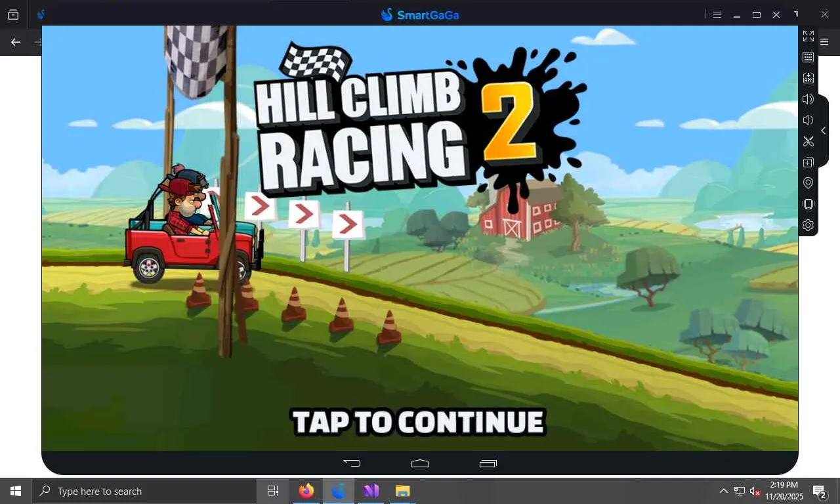840x504 pixels.
Task: Click the tab archive icon at top-left
Action: point(13,14)
